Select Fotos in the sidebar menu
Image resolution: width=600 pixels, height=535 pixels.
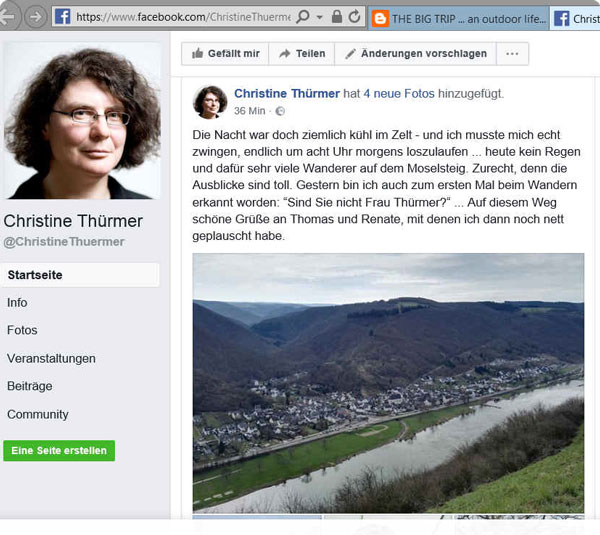tap(22, 330)
